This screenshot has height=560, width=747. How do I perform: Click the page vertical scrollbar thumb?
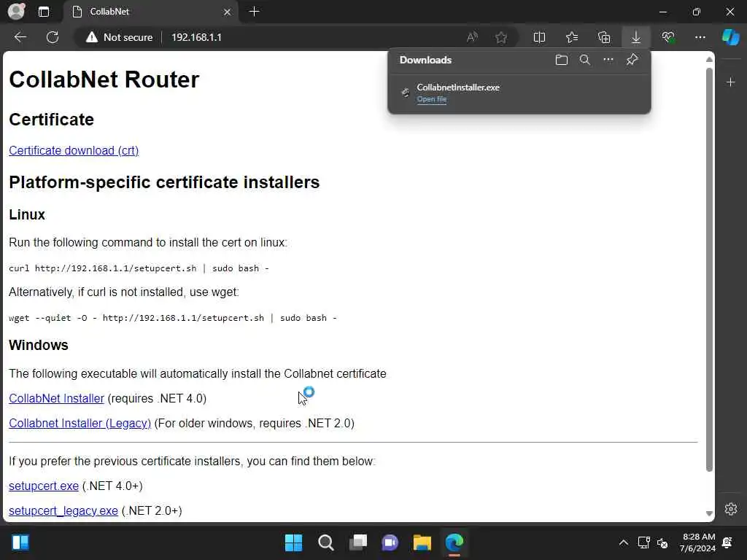coord(709,270)
